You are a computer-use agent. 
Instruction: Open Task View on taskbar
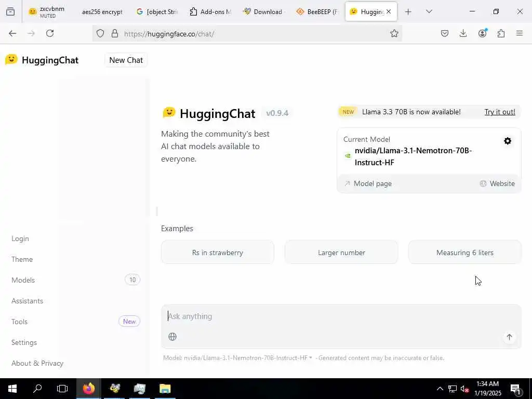coord(62,389)
